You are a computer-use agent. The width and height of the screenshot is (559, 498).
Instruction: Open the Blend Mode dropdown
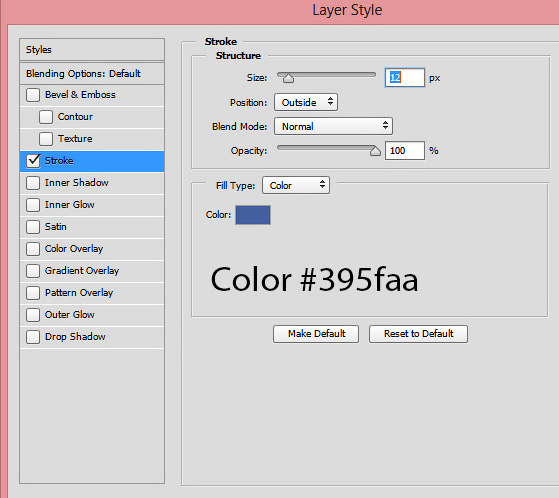333,126
